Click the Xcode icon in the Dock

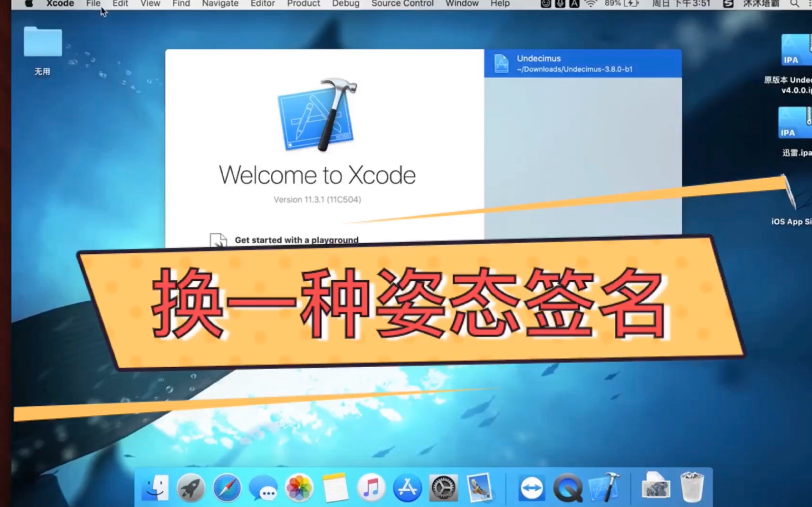[604, 487]
